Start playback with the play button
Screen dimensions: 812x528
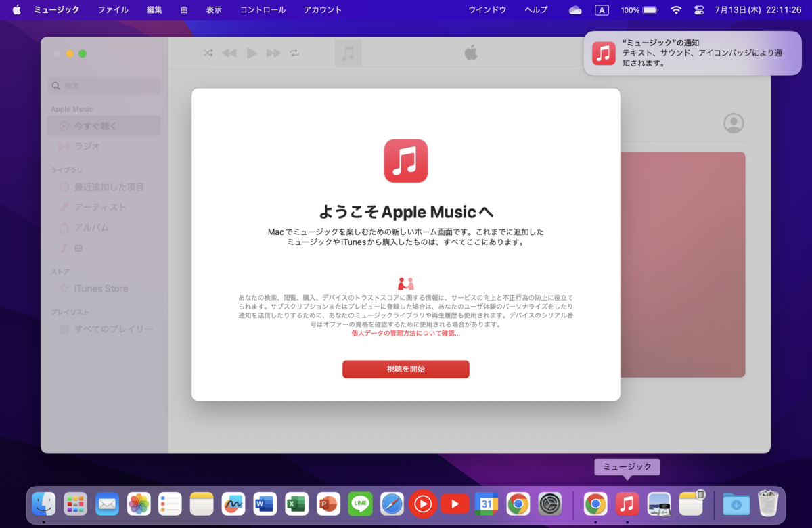click(x=252, y=53)
